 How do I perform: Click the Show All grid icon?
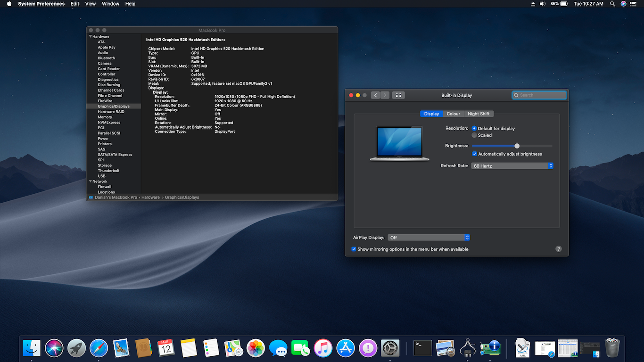tap(398, 95)
